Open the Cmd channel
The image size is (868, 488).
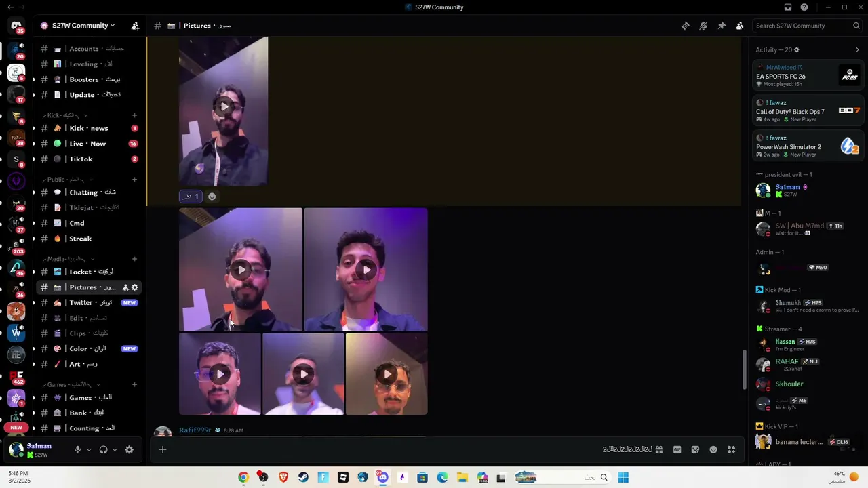[89, 223]
